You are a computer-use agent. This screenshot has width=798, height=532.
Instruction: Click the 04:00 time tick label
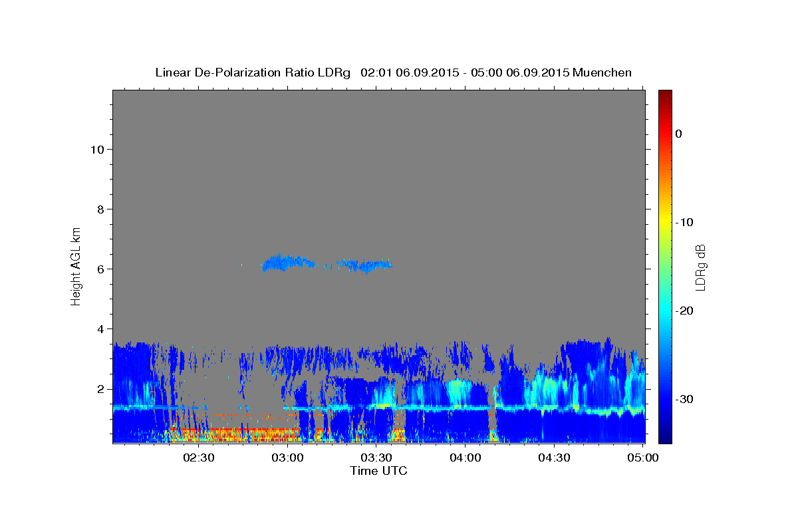465,458
